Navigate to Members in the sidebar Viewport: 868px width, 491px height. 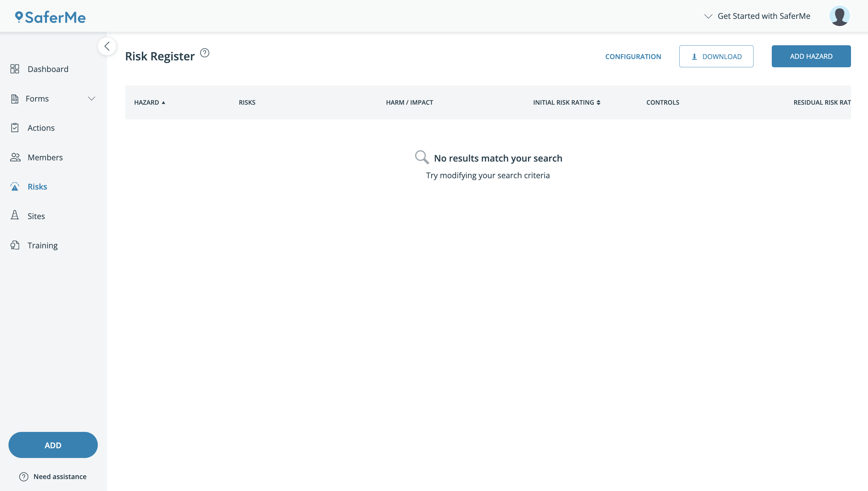click(x=45, y=157)
